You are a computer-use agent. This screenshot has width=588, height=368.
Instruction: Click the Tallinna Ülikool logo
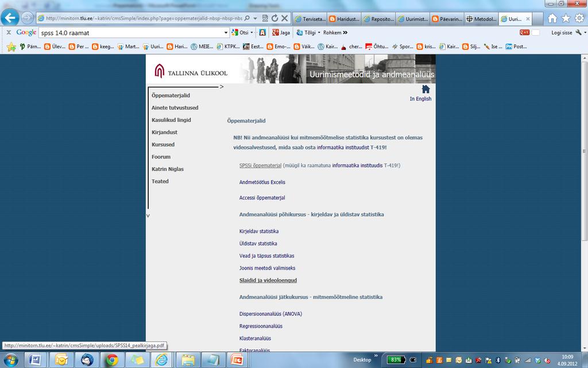191,71
